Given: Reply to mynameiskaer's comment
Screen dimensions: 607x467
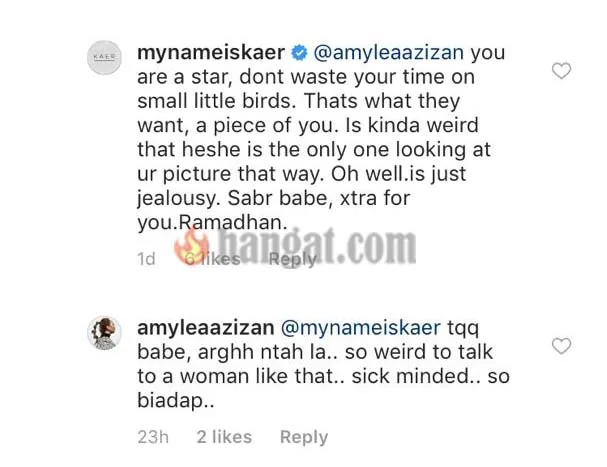Looking at the screenshot, I should (x=293, y=259).
